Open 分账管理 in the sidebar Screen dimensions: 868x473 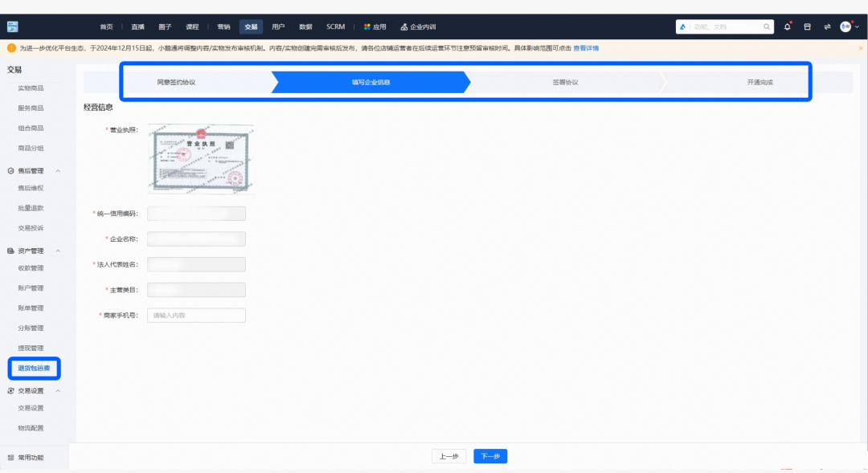tap(31, 328)
